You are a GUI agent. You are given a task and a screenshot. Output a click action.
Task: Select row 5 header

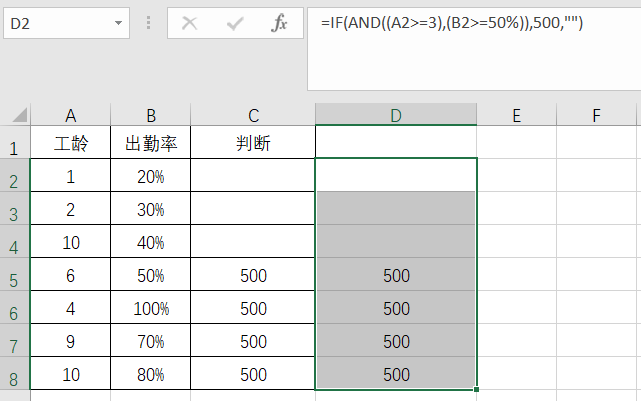click(15, 276)
